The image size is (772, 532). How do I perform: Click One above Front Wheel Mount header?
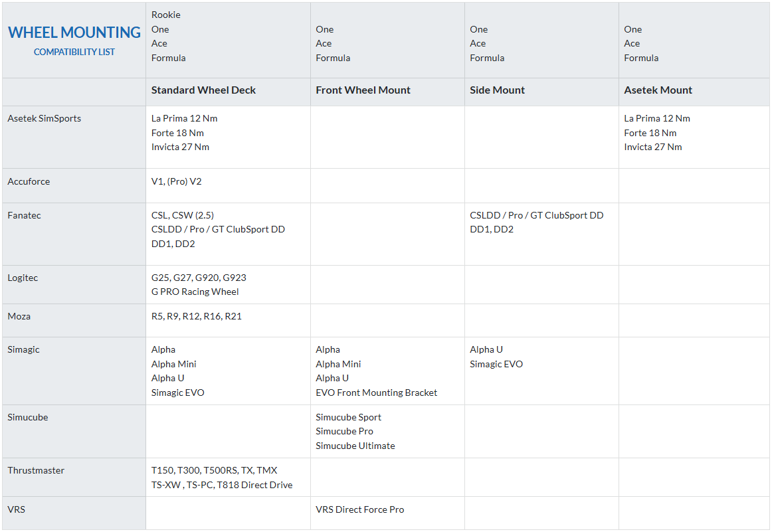click(x=324, y=29)
